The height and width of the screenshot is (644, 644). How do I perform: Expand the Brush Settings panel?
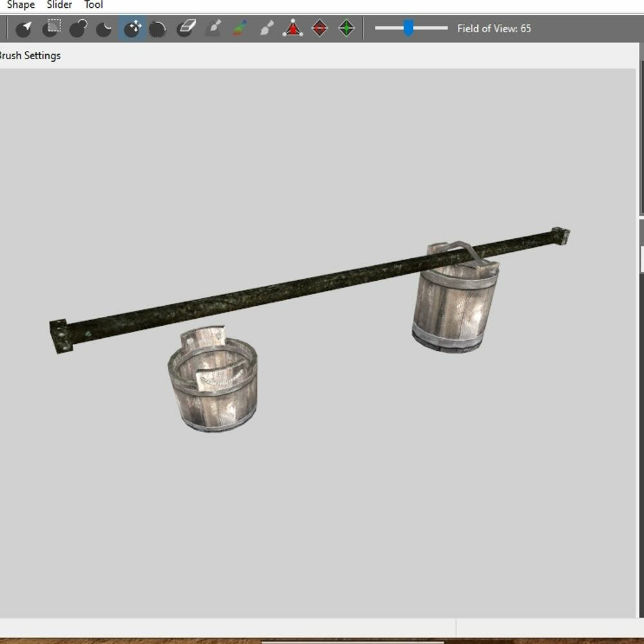coord(30,55)
